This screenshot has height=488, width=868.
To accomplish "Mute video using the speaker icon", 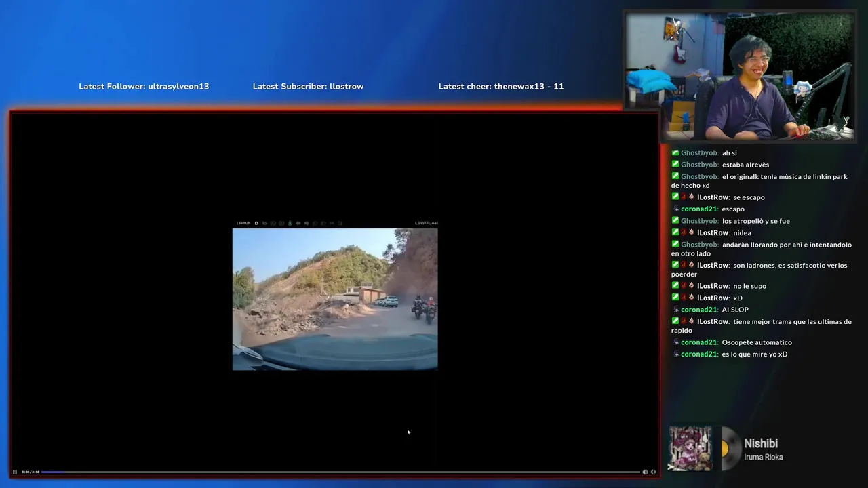I will (x=645, y=472).
